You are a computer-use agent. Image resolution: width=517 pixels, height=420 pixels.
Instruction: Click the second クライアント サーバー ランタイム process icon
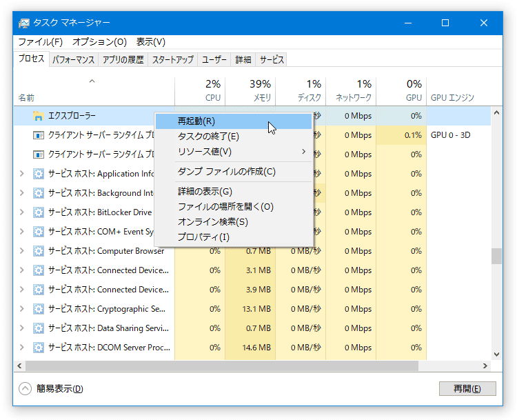pos(38,154)
